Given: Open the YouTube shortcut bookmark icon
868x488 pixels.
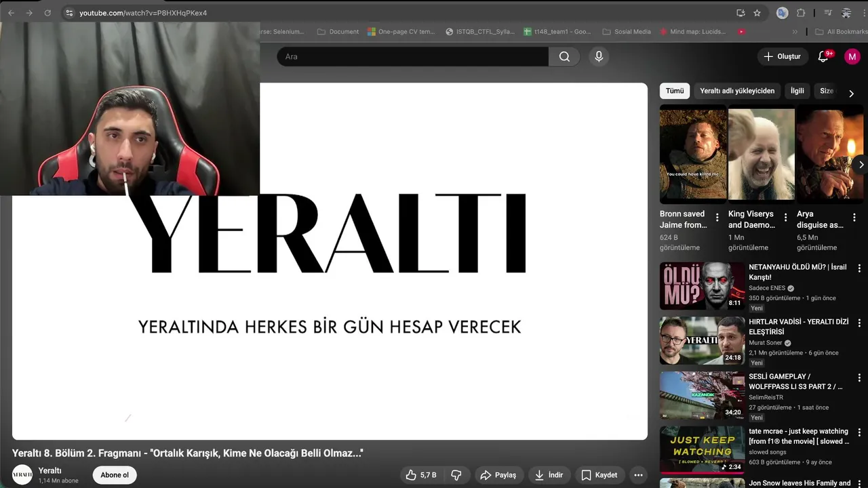Looking at the screenshot, I should click(741, 31).
